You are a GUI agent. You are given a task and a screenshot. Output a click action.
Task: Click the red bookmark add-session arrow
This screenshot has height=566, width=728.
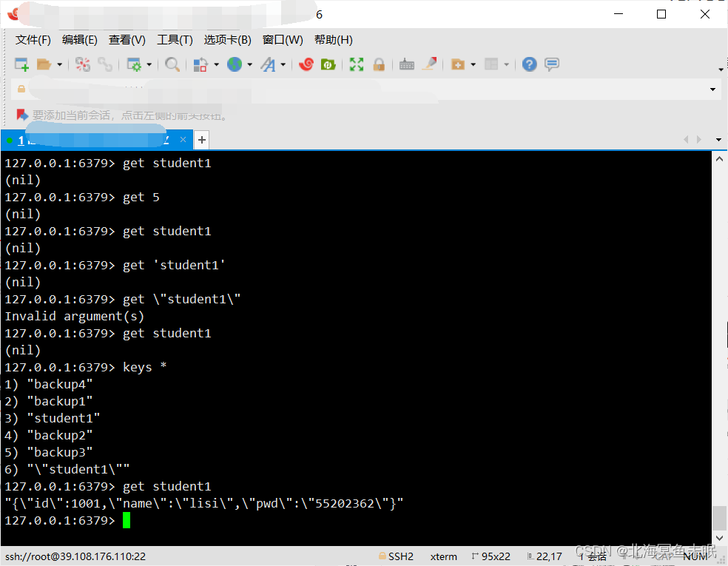pos(21,115)
